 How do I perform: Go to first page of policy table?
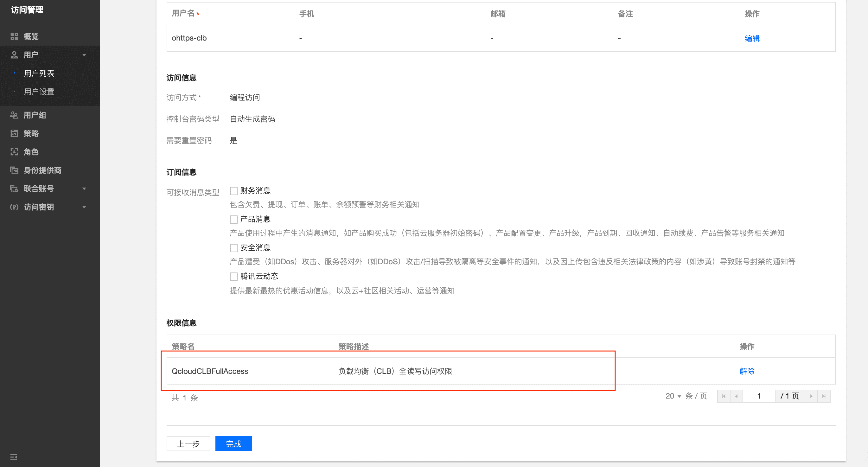tap(724, 396)
